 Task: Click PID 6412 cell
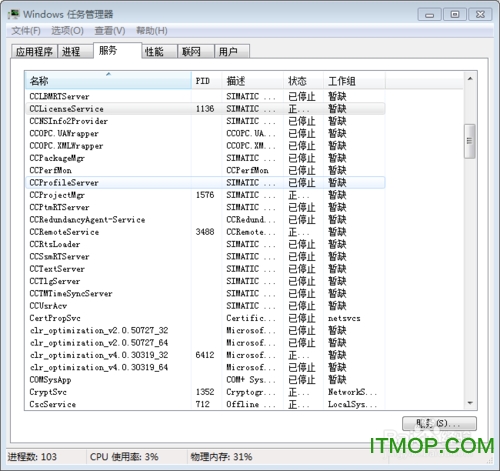click(x=205, y=355)
